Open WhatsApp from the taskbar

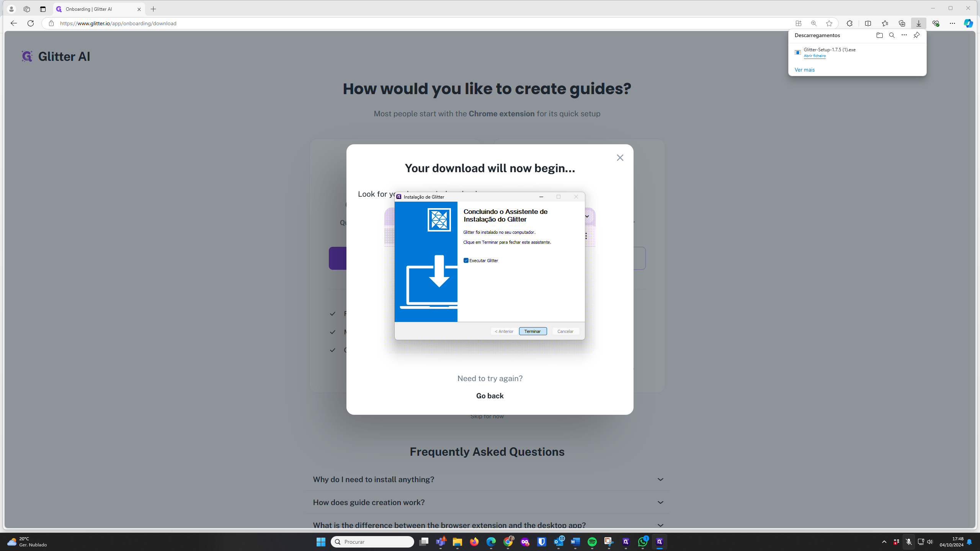click(643, 542)
